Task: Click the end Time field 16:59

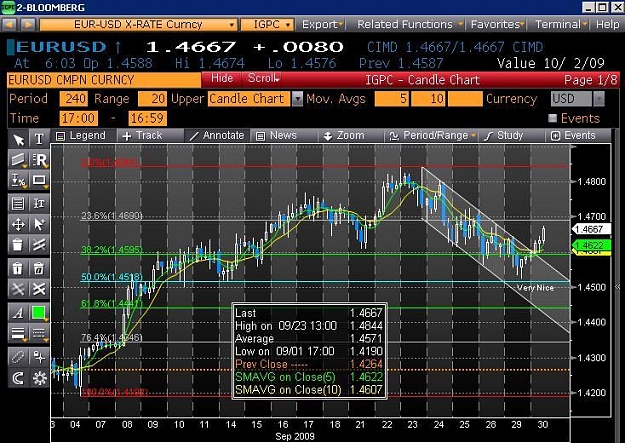Action: click(147, 118)
